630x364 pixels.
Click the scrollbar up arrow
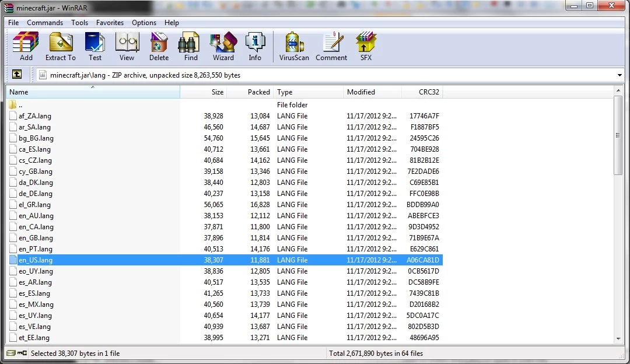618,90
